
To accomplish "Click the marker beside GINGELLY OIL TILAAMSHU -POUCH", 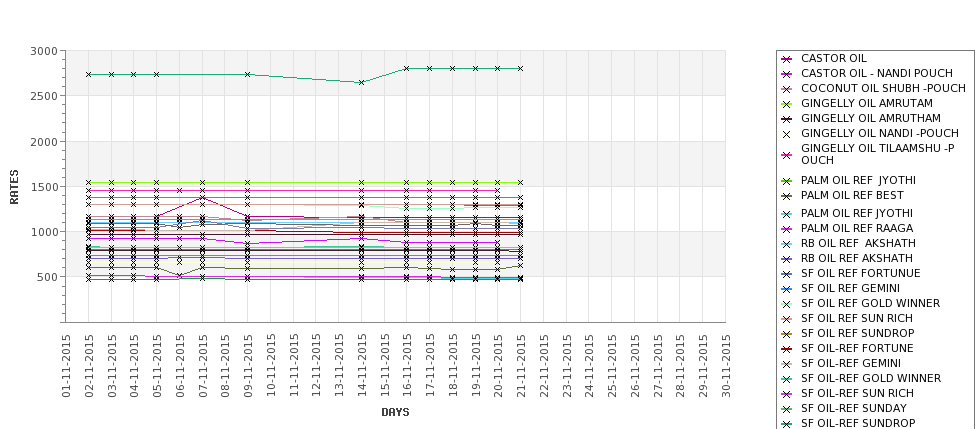I will coord(787,155).
